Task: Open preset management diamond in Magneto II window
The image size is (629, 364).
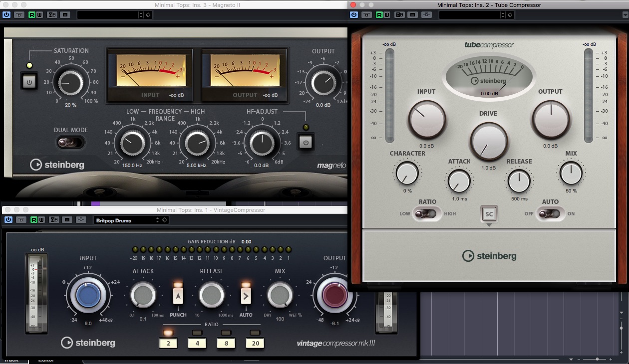Action: pyautogui.click(x=148, y=15)
